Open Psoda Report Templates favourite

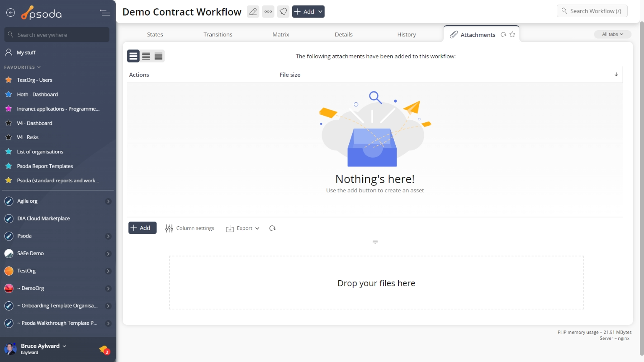pyautogui.click(x=45, y=166)
